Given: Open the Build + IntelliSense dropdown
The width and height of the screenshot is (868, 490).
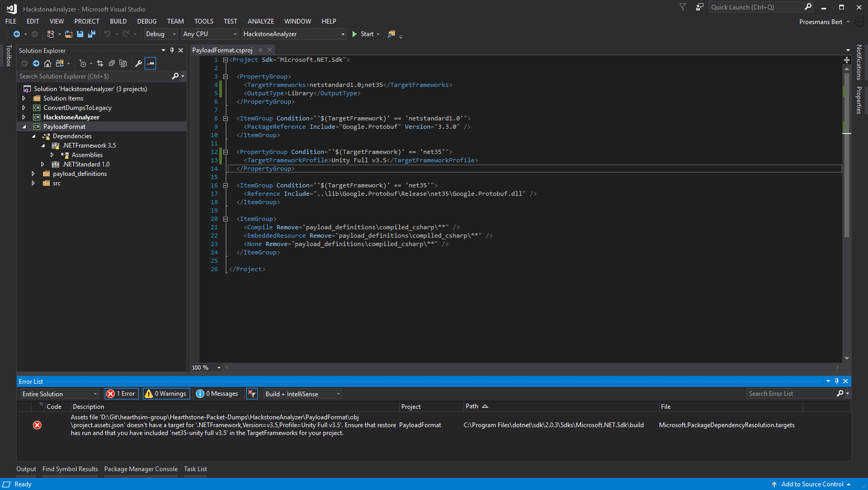Looking at the screenshot, I should [302, 393].
